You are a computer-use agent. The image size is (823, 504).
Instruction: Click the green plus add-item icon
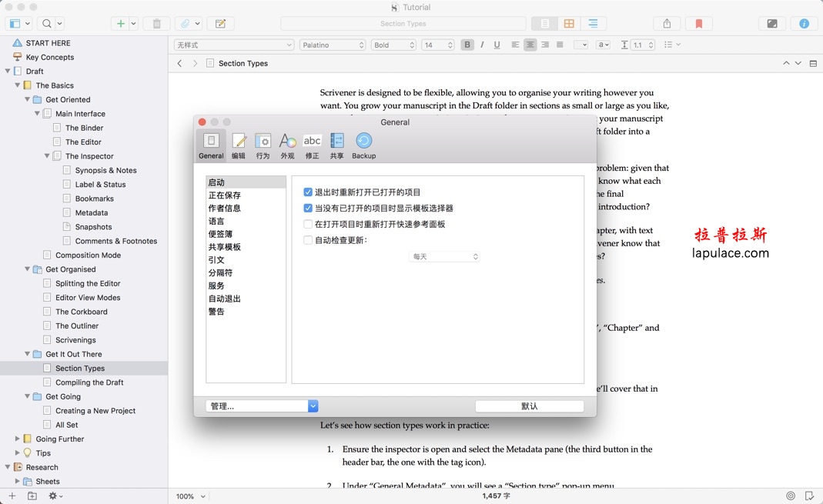tap(121, 24)
